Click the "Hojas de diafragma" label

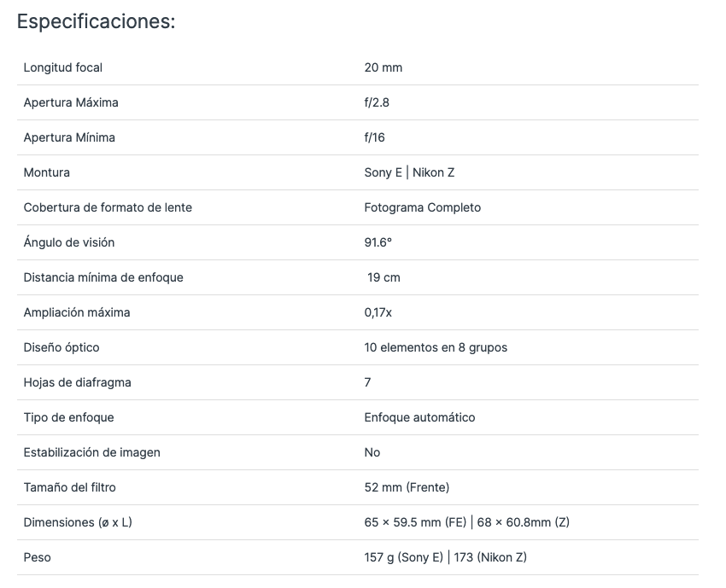(78, 382)
